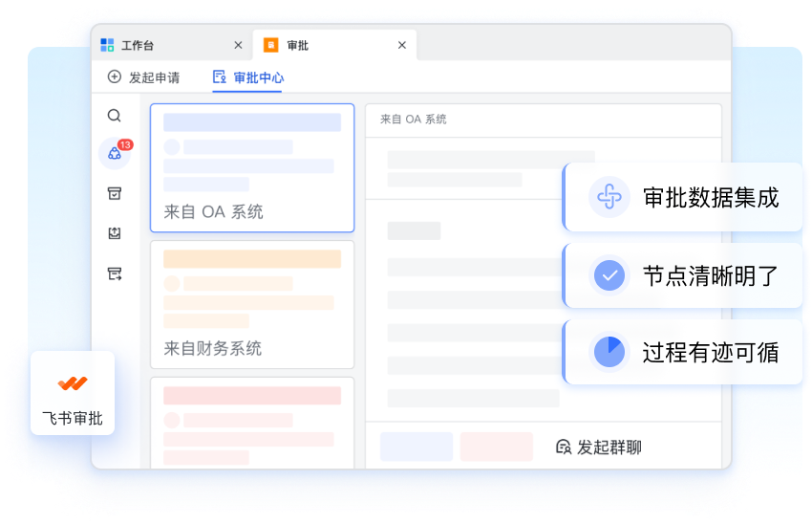Image resolution: width=812 pixels, height=524 pixels.
Task: Click the orange 审批 tab icon
Action: point(271,45)
